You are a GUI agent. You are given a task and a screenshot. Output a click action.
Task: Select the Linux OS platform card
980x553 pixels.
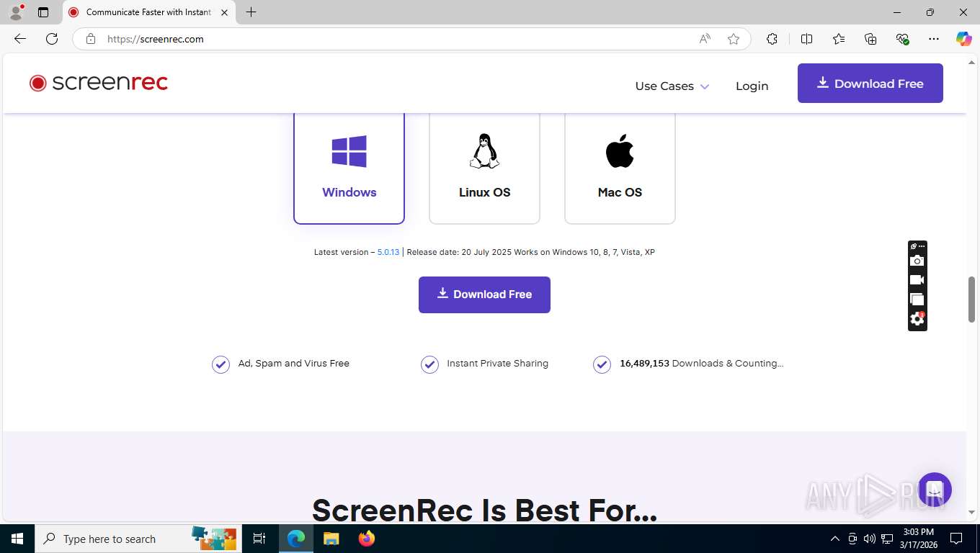click(484, 168)
